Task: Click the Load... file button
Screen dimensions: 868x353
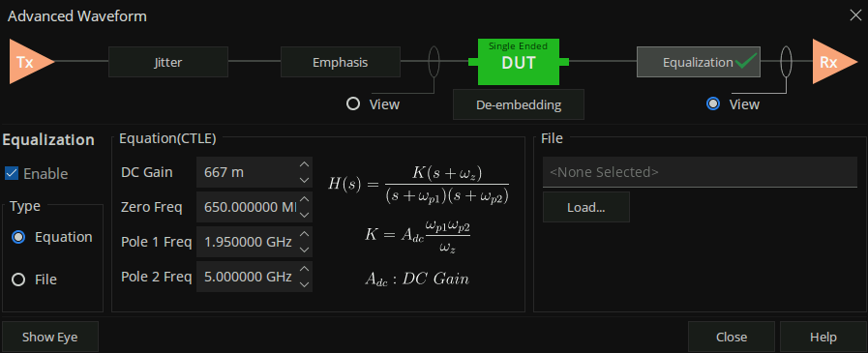Action: pos(586,208)
